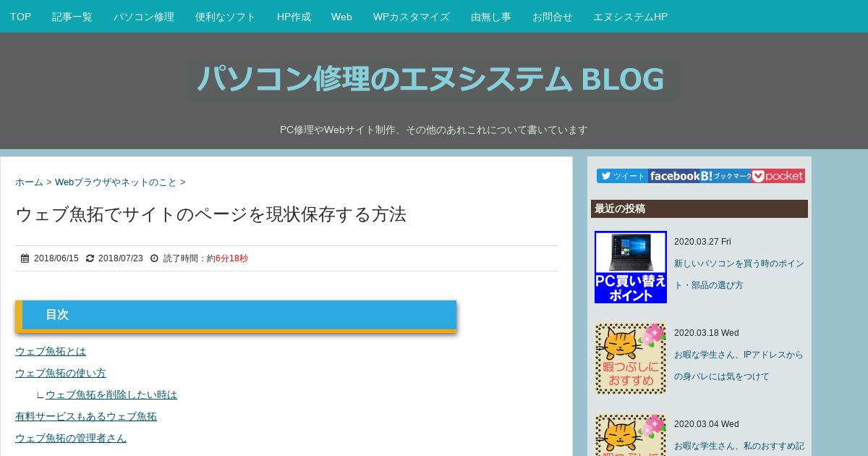Go to ホーム breadcrumb link

tap(29, 182)
